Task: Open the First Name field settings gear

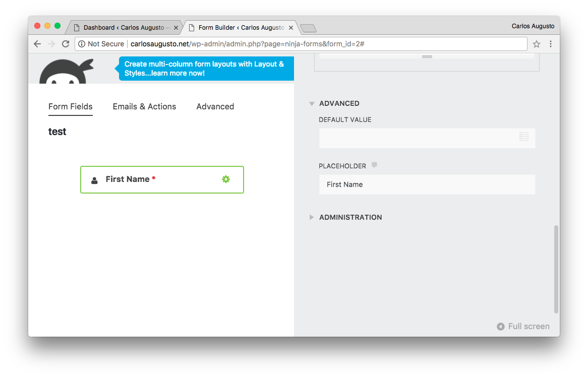Action: coord(225,179)
